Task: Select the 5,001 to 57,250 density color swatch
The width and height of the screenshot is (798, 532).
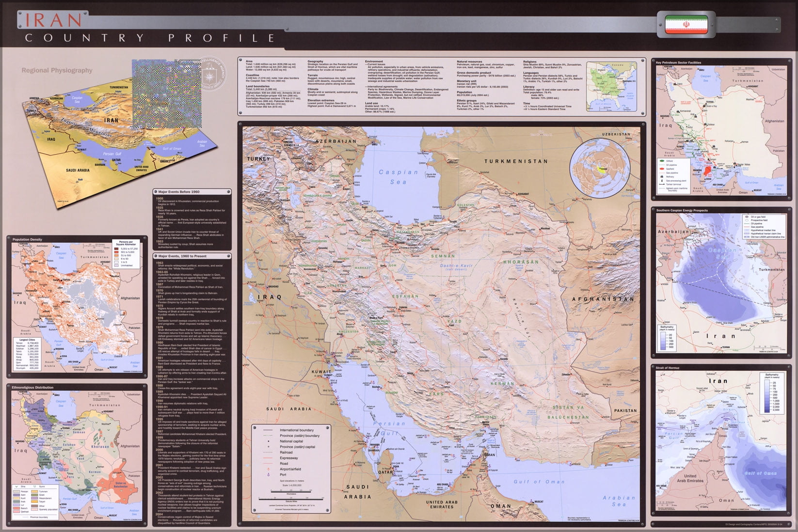Action: pyautogui.click(x=116, y=249)
